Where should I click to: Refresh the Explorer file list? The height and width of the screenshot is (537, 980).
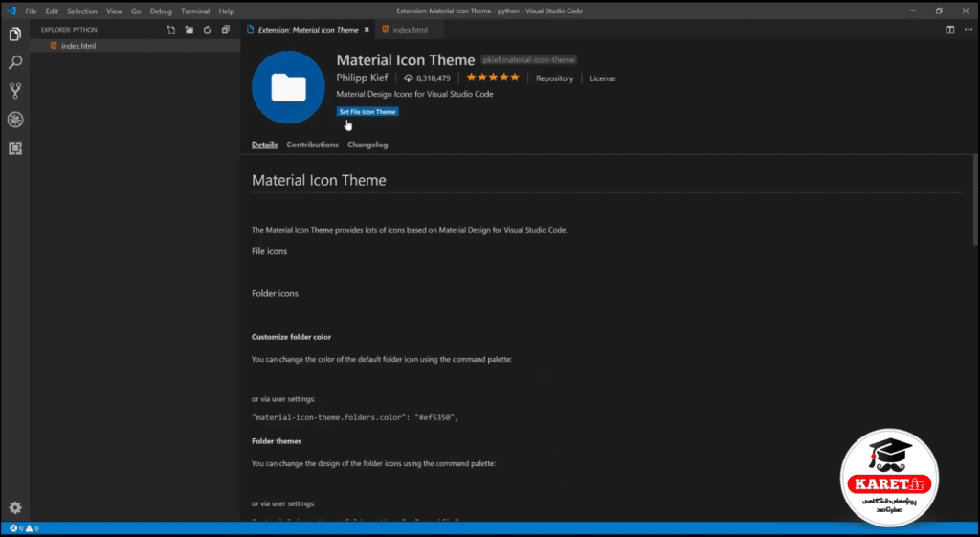click(x=207, y=30)
